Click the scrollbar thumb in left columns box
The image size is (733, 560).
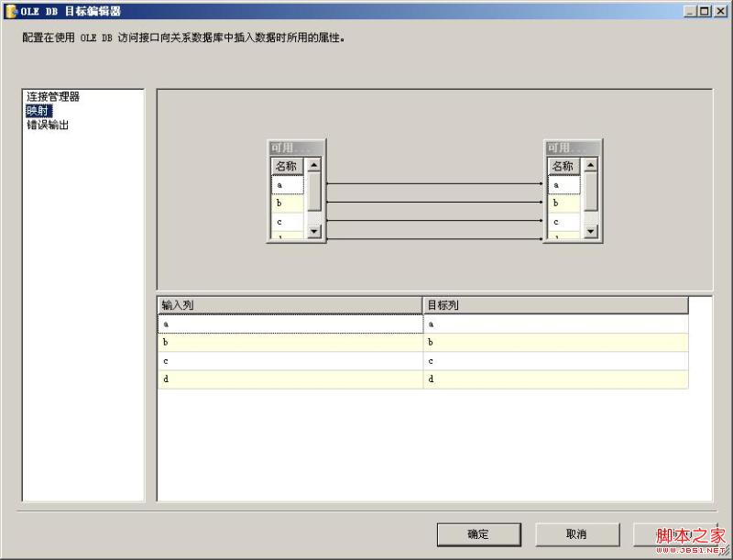click(314, 192)
